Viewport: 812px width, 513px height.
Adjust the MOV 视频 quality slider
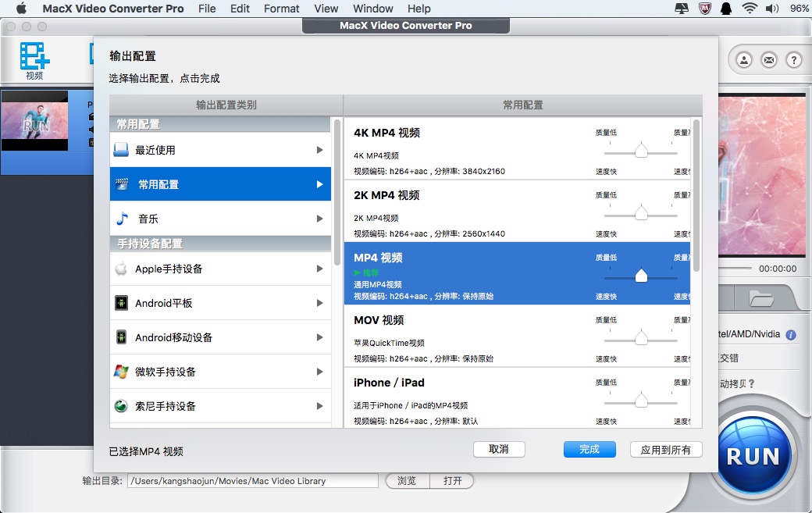641,339
